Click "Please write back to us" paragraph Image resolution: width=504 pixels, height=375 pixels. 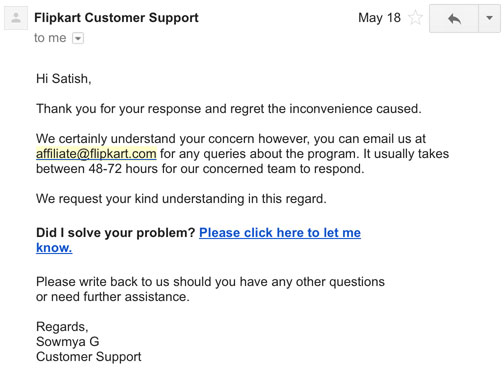[210, 289]
